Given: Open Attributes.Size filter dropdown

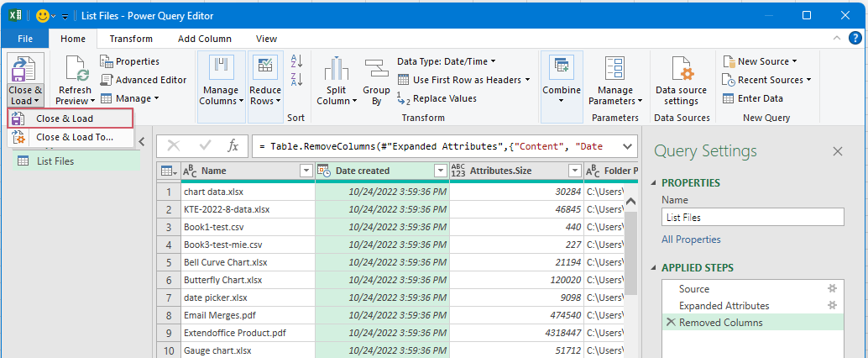Looking at the screenshot, I should tap(575, 171).
